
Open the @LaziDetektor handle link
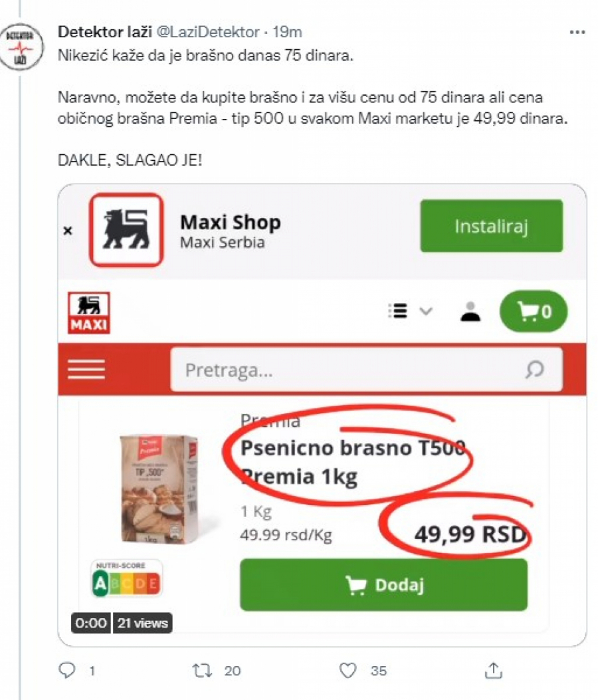click(x=208, y=32)
